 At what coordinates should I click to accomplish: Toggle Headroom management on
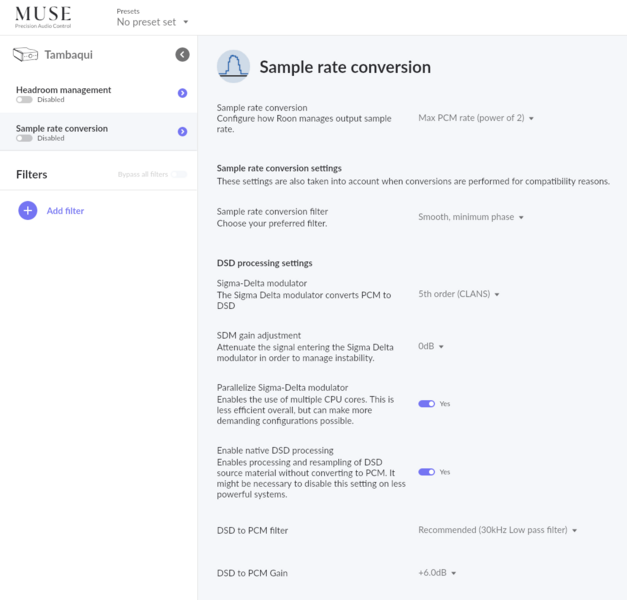(24, 100)
